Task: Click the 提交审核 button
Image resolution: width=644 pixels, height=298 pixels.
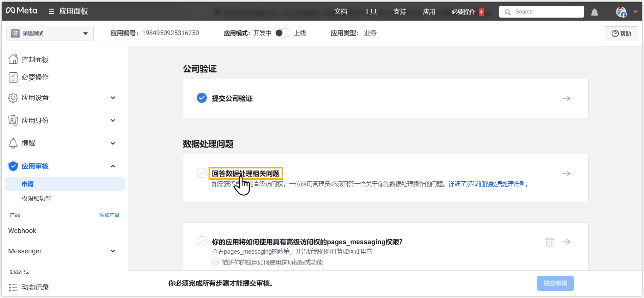Action: [x=555, y=283]
